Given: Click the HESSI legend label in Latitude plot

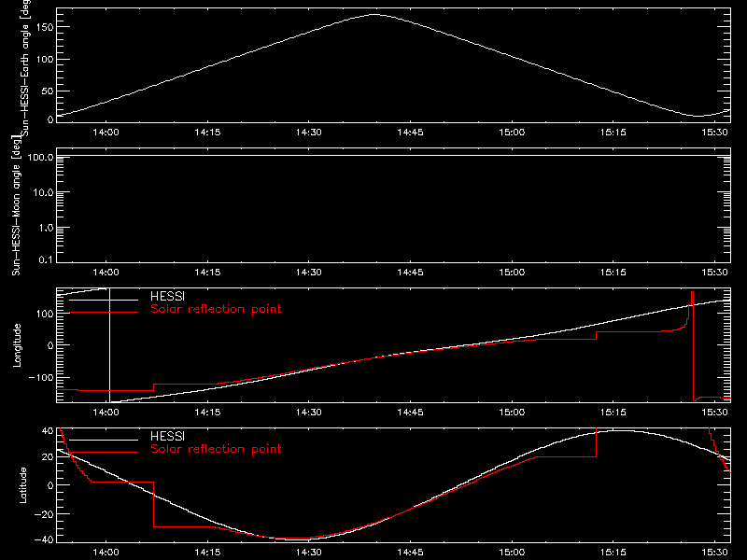Looking at the screenshot, I should [167, 436].
